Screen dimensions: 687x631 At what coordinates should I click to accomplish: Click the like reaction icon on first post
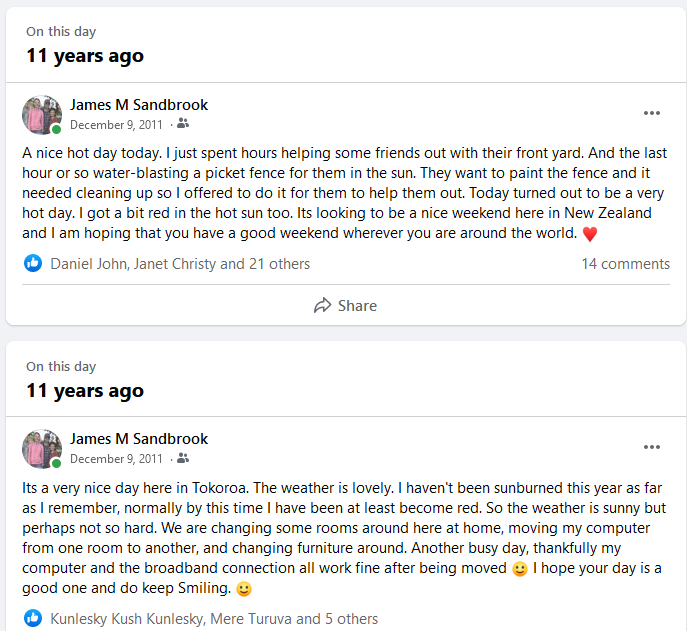(33, 264)
